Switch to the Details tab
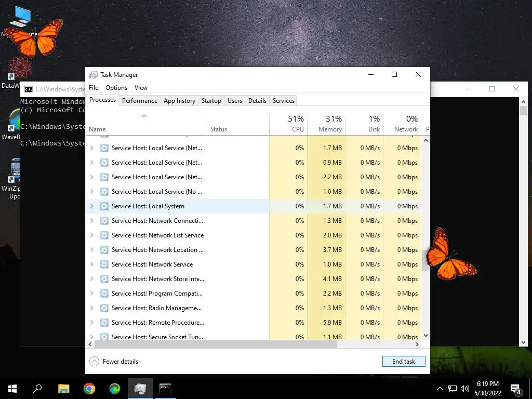 257,101
